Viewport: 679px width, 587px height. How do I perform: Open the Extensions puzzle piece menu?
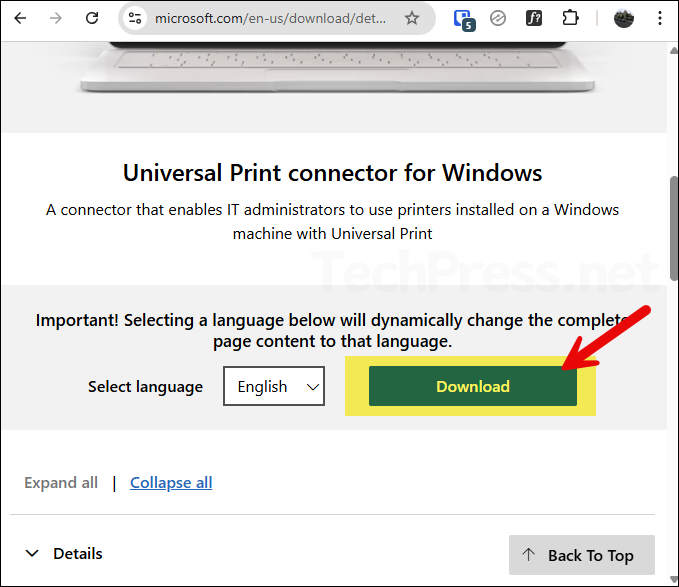point(570,18)
